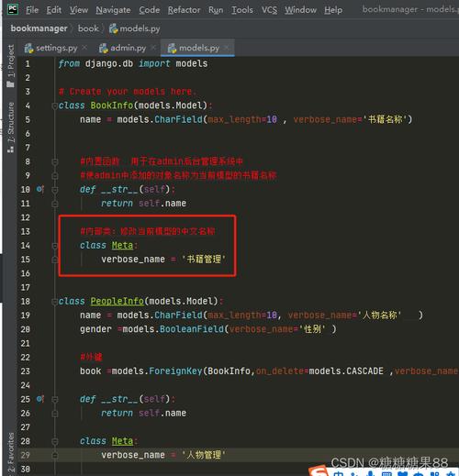Click 'Meta' class name on line 28
Screen dimensions: 459x476
(122, 441)
